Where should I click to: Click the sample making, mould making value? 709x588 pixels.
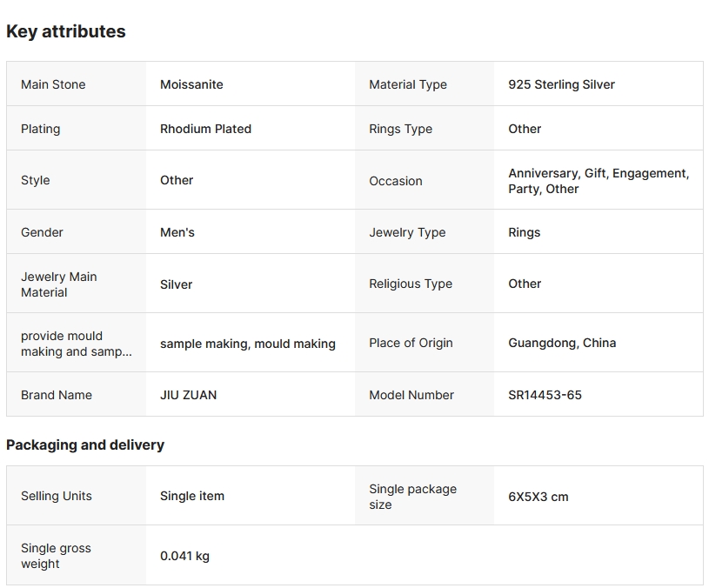click(x=247, y=344)
